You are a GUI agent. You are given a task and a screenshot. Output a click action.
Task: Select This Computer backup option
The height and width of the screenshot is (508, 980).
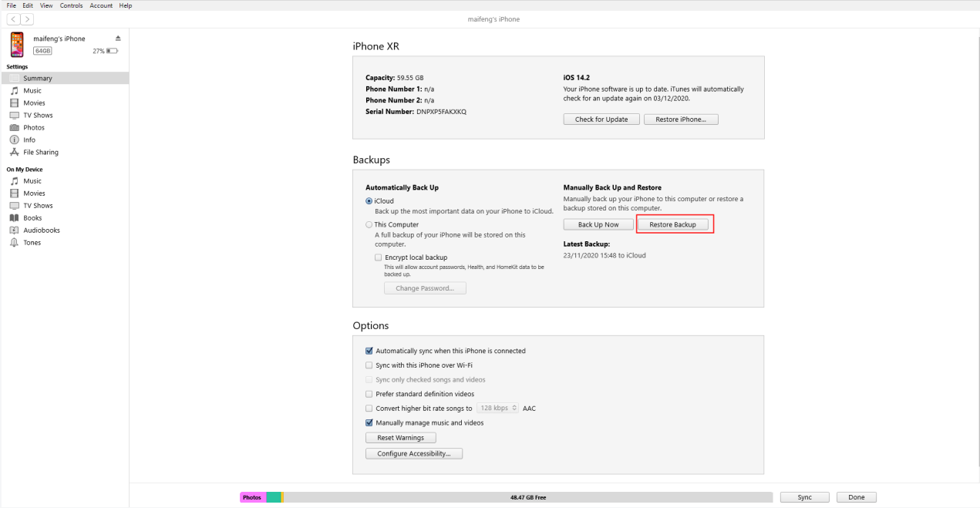pos(369,225)
